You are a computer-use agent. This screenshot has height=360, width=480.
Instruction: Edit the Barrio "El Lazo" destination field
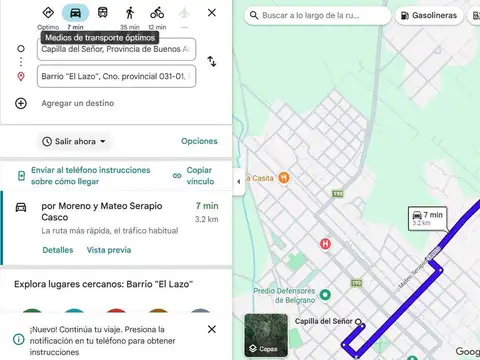[x=116, y=76]
